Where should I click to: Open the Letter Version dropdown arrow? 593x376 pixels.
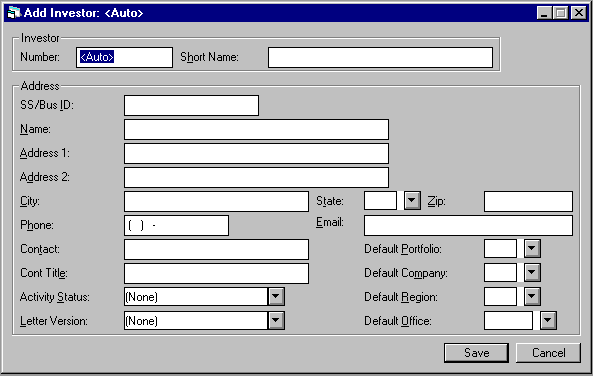pos(276,320)
